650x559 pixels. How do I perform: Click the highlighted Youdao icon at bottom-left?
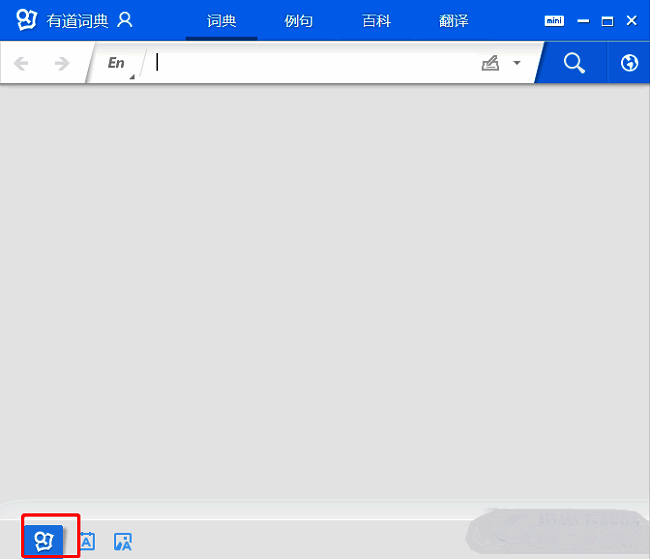43,541
